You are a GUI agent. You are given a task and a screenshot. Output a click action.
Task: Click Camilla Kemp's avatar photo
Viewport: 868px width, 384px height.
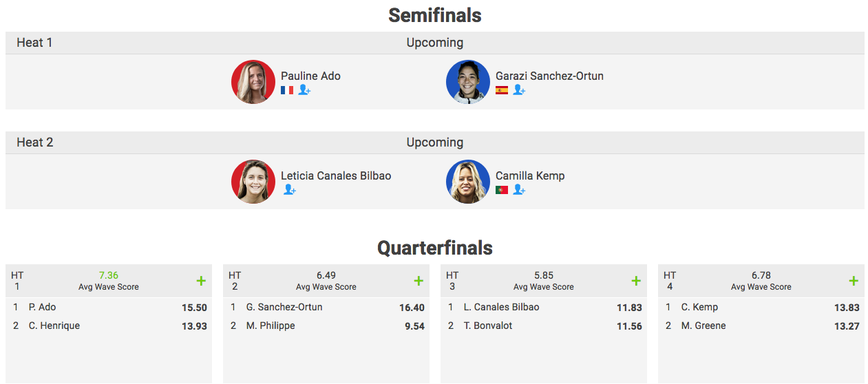point(468,182)
